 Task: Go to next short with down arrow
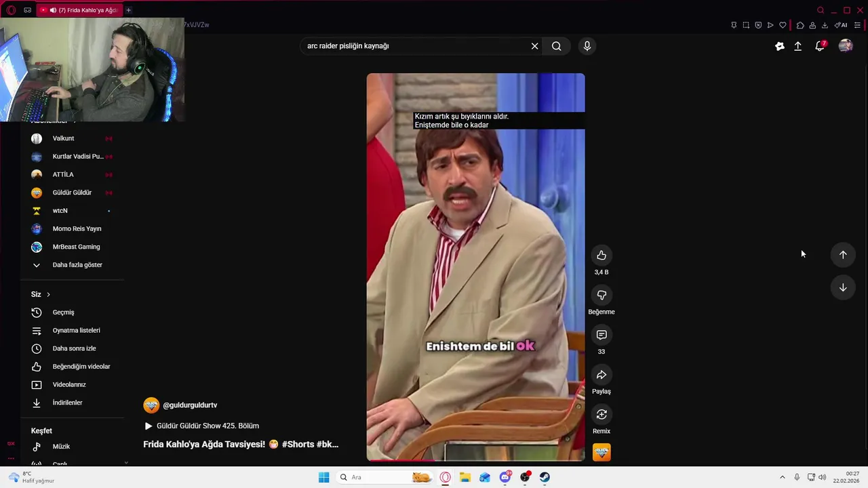point(843,287)
